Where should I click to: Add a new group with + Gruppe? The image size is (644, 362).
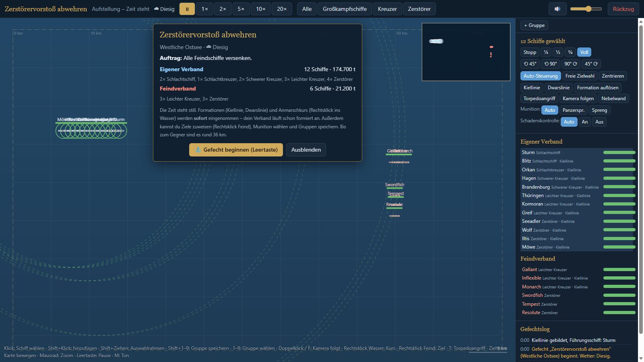pos(534,25)
